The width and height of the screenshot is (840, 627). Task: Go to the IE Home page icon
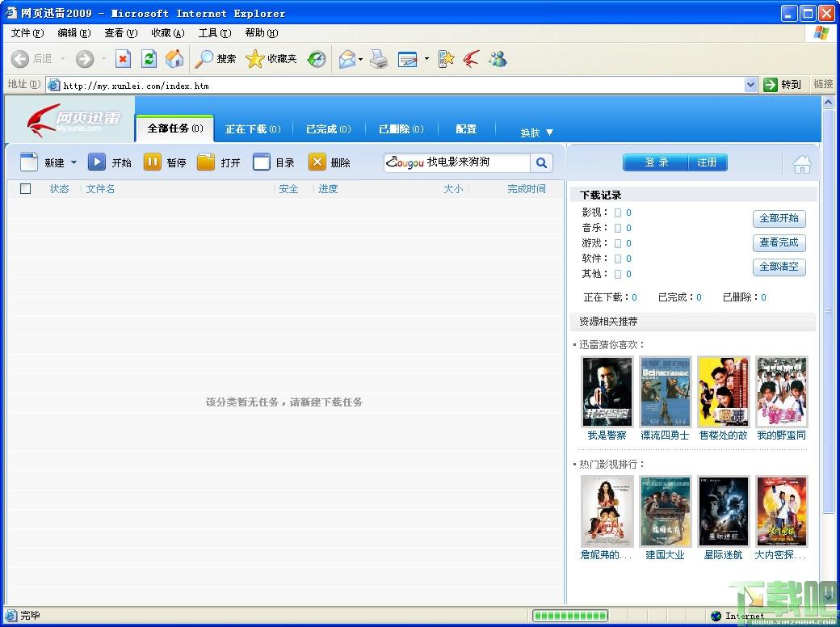[x=174, y=58]
